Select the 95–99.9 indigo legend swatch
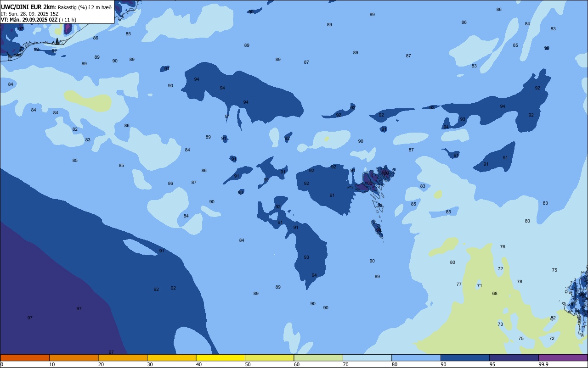 pyautogui.click(x=514, y=357)
